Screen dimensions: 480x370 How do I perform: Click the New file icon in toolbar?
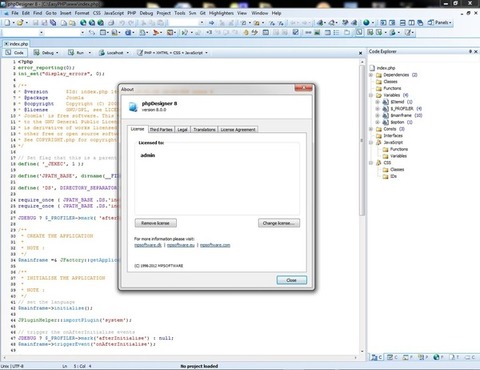pos(7,23)
